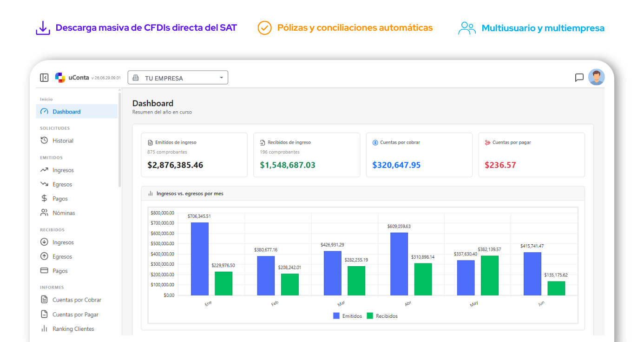Toggle the Recibidos green legend swatch
644x342 pixels.
pyautogui.click(x=370, y=316)
